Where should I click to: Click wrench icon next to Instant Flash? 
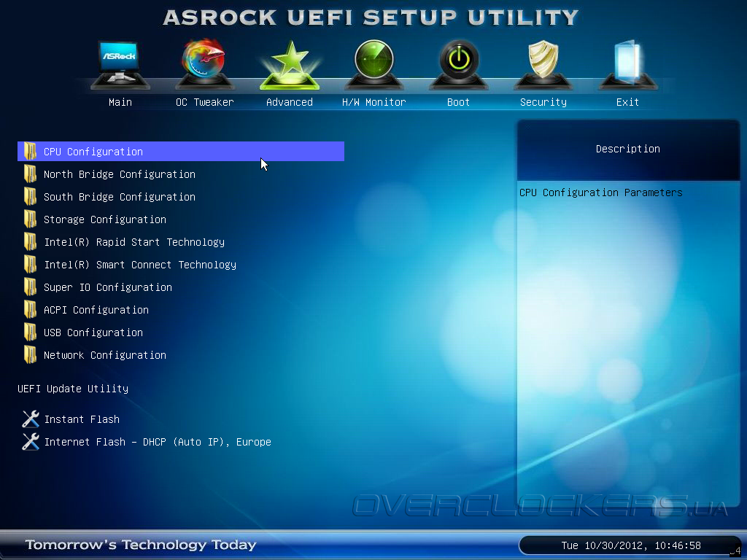[31, 419]
